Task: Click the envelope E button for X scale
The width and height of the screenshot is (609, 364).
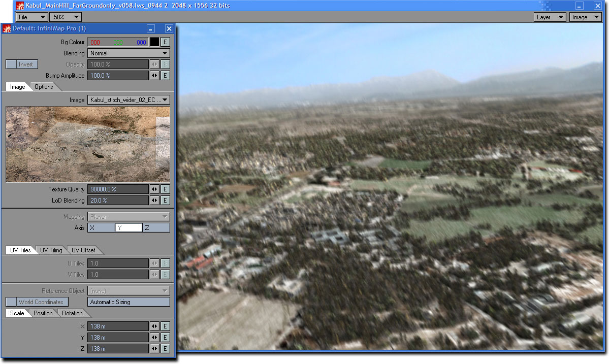Action: click(165, 326)
